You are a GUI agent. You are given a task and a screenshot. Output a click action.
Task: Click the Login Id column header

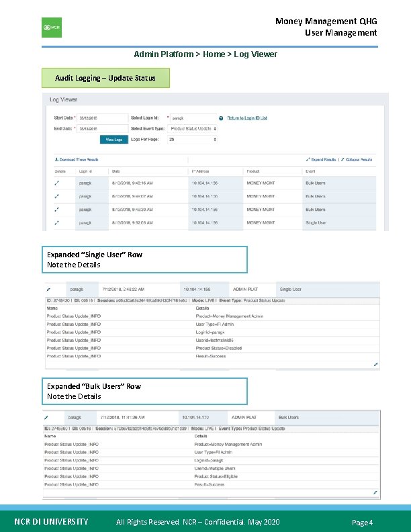point(85,171)
